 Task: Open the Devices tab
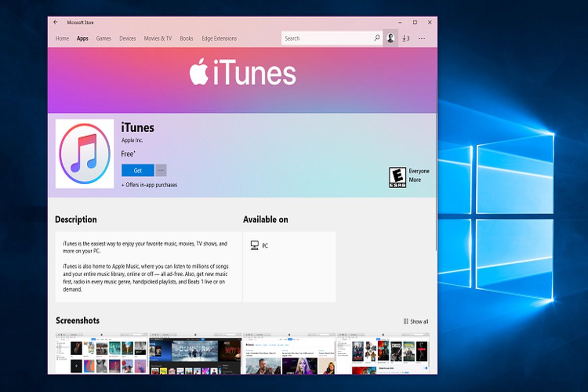click(127, 38)
